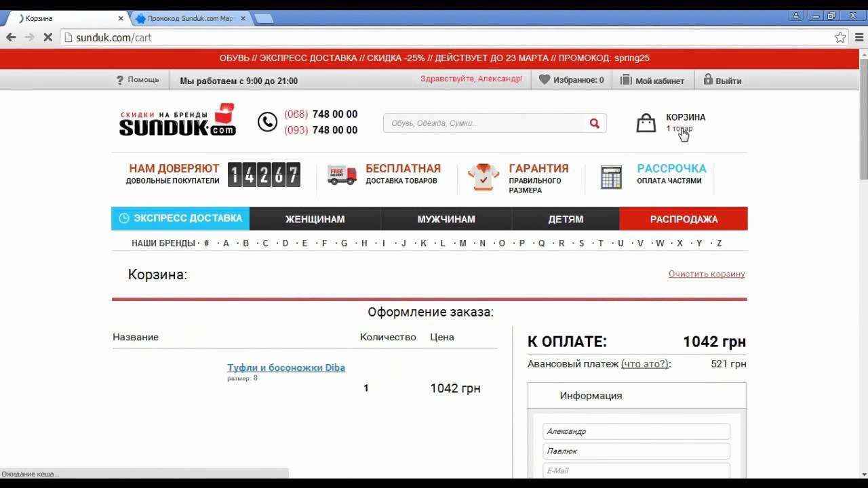868x488 pixels.
Task: Click the shirt guarantee icon
Action: [484, 178]
